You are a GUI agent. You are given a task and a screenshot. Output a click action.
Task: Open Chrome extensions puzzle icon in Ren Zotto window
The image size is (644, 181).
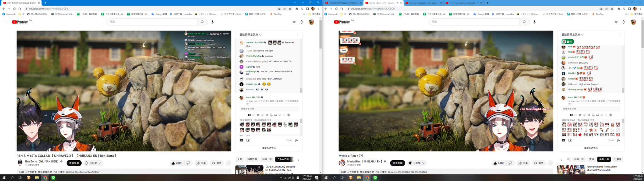tap(297, 9)
